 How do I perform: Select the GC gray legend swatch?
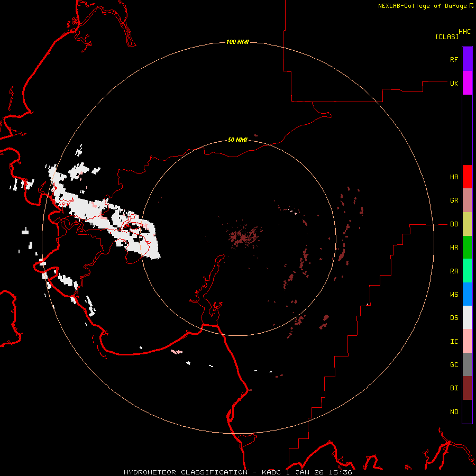point(467,364)
